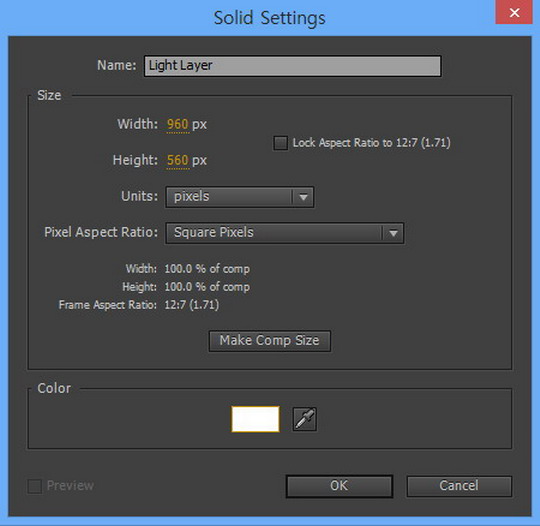Cancel the Solid Settings dialog
Screen dimensions: 540x526
(x=459, y=486)
